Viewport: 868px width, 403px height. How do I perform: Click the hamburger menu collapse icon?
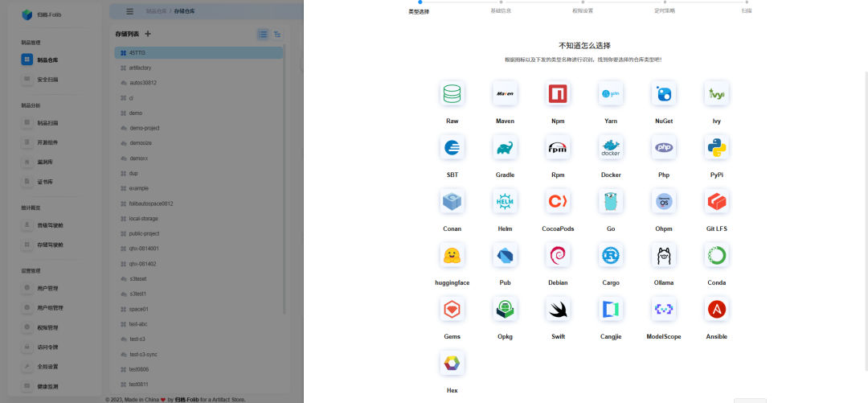coord(129,11)
